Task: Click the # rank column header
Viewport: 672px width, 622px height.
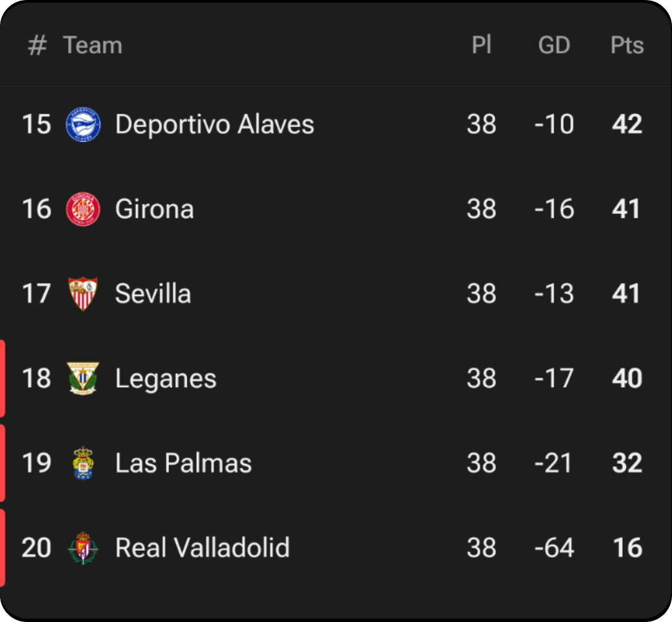Action: [38, 45]
